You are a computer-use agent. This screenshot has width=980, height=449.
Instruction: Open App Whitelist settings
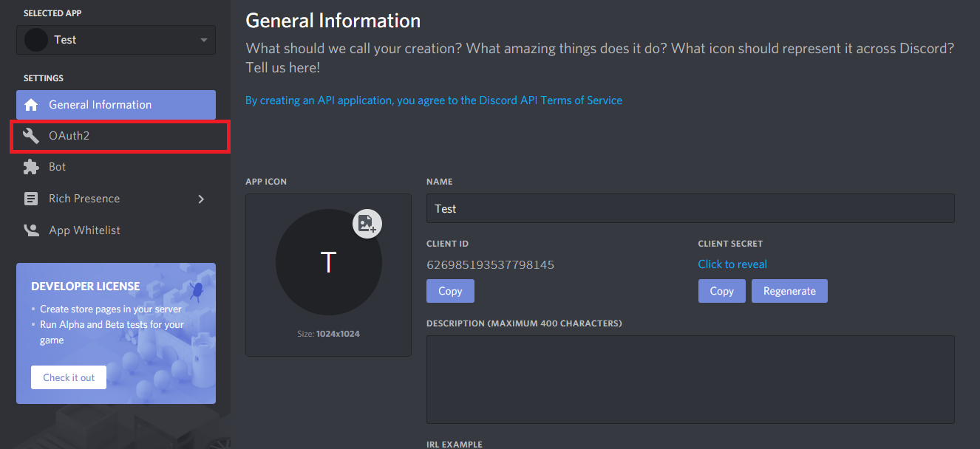pyautogui.click(x=116, y=230)
